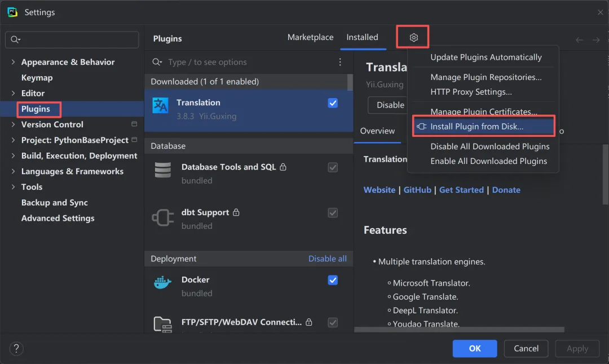Open the Website link

[x=379, y=190]
